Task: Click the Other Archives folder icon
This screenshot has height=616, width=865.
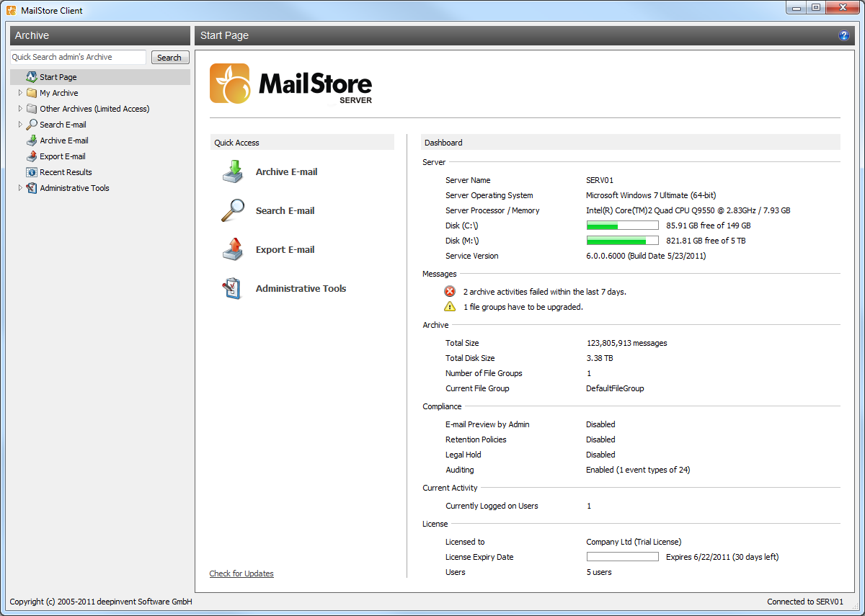Action: tap(32, 109)
